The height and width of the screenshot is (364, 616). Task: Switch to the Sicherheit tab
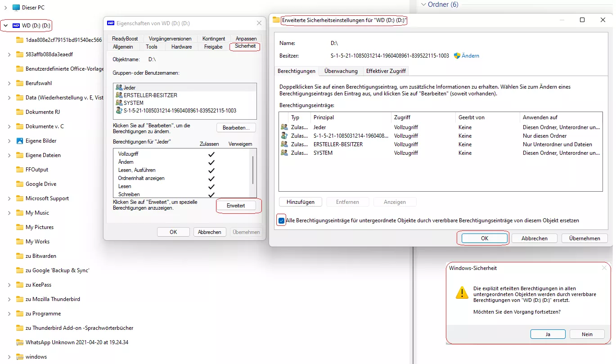(245, 46)
